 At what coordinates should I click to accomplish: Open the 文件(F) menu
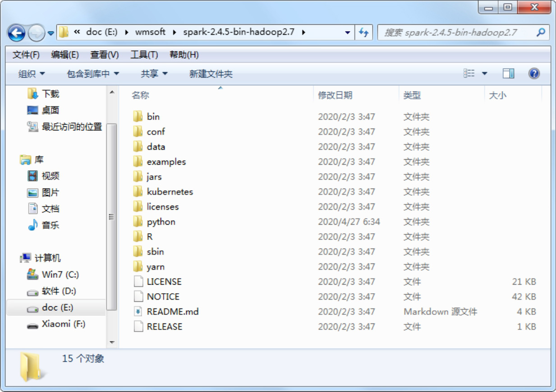[26, 55]
